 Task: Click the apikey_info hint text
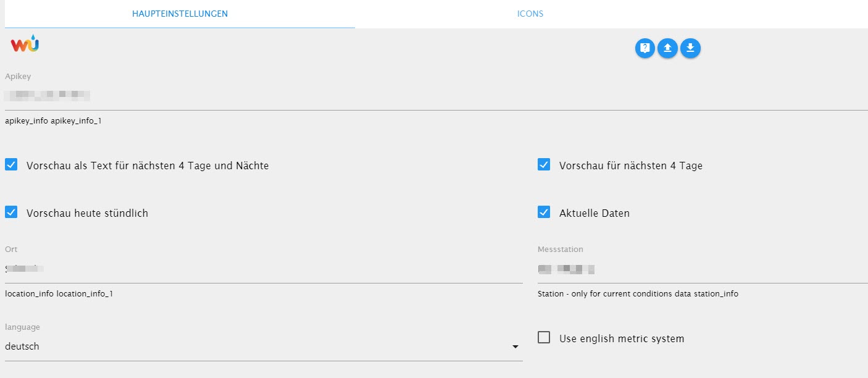(53, 121)
